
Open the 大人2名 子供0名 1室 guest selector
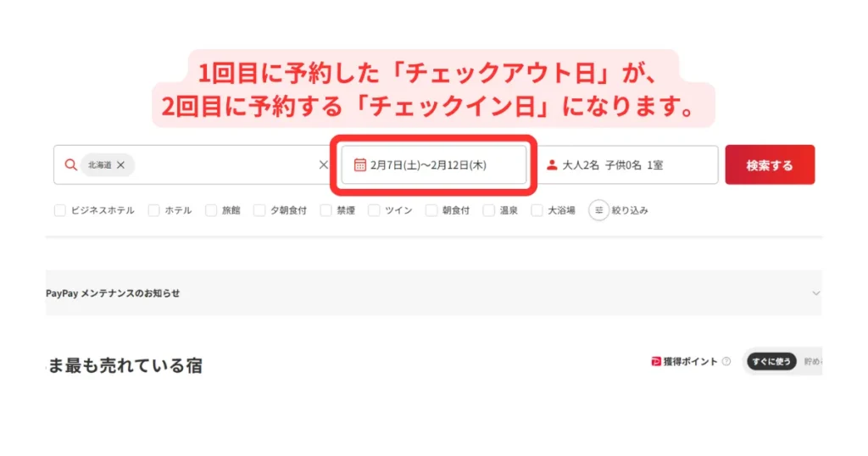tap(627, 165)
